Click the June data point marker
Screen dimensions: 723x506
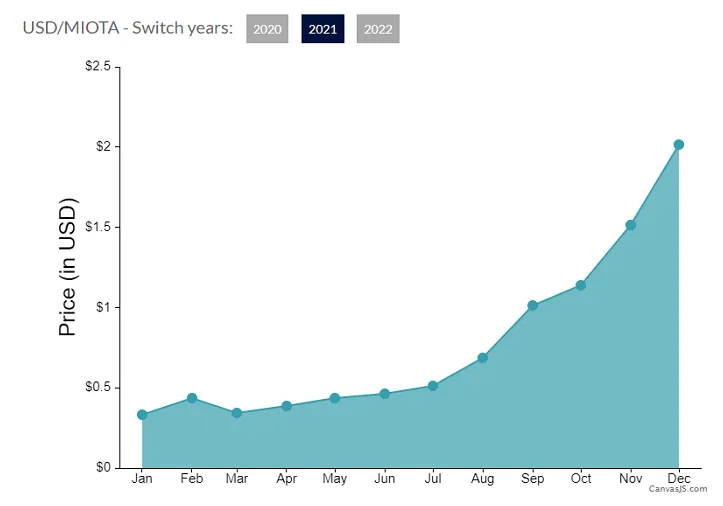coord(384,394)
